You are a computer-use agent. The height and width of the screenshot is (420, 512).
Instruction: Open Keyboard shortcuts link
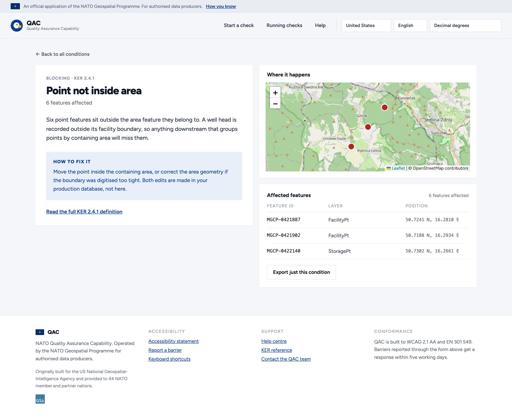pyautogui.click(x=169, y=359)
